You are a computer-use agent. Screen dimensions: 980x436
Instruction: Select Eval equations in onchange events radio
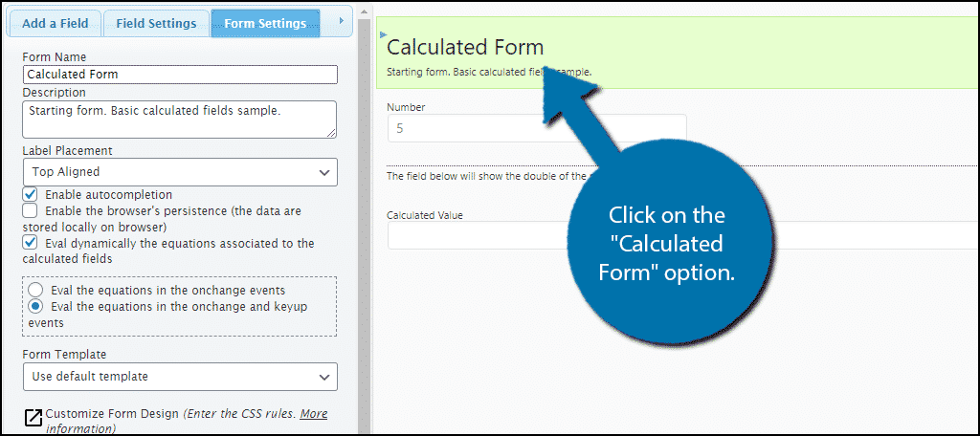pos(36,290)
